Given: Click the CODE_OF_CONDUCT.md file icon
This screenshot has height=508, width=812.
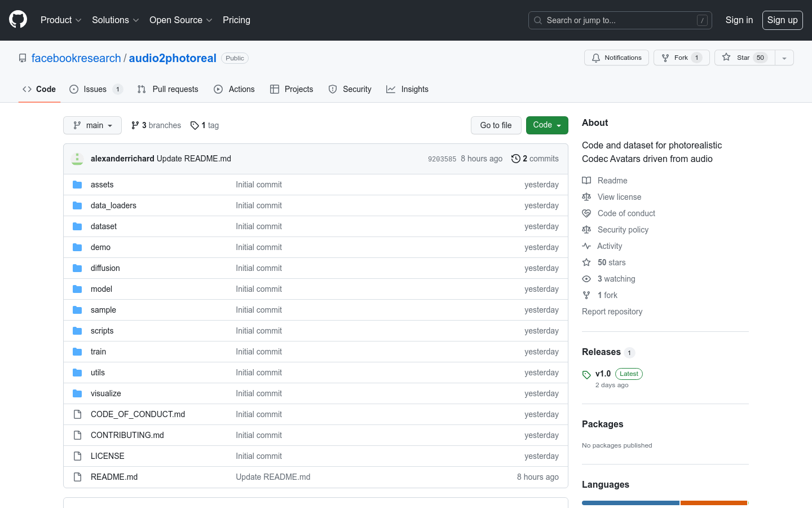Looking at the screenshot, I should point(77,414).
